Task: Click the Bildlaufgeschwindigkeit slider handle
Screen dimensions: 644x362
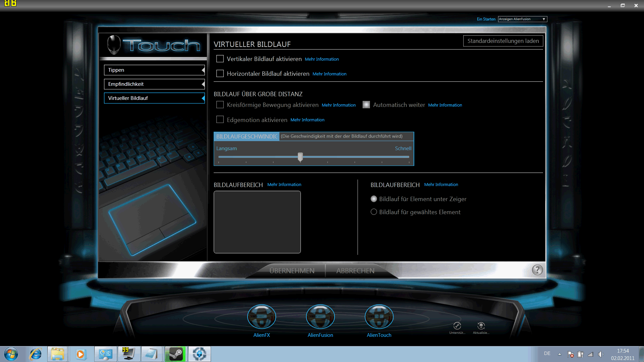Action: click(300, 157)
